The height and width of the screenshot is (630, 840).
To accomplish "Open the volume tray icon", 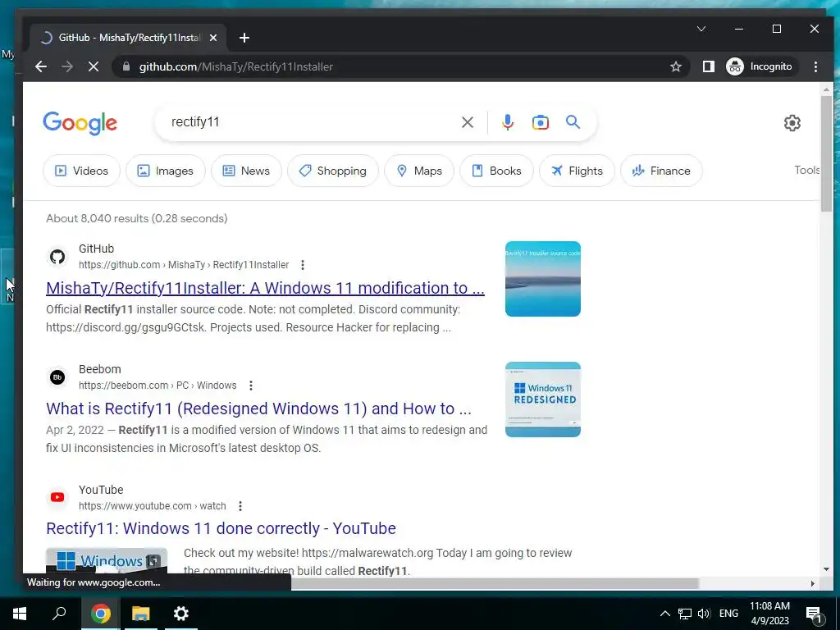I will tap(704, 614).
